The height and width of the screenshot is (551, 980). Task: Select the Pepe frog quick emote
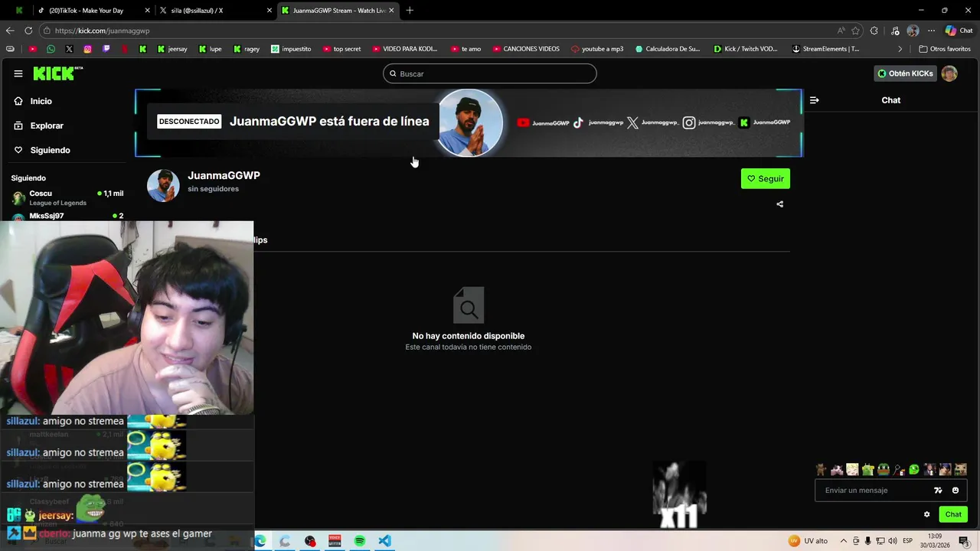(884, 470)
